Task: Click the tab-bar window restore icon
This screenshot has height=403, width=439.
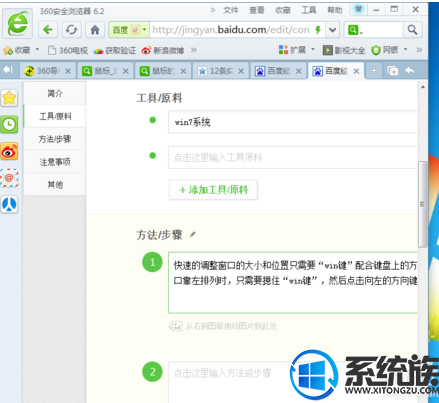Action: click(x=393, y=71)
